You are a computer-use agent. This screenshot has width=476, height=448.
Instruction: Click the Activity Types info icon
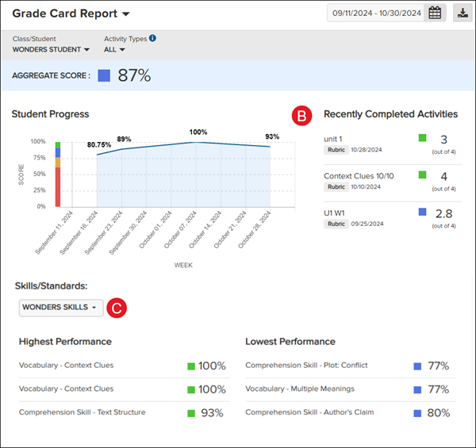pyautogui.click(x=152, y=38)
